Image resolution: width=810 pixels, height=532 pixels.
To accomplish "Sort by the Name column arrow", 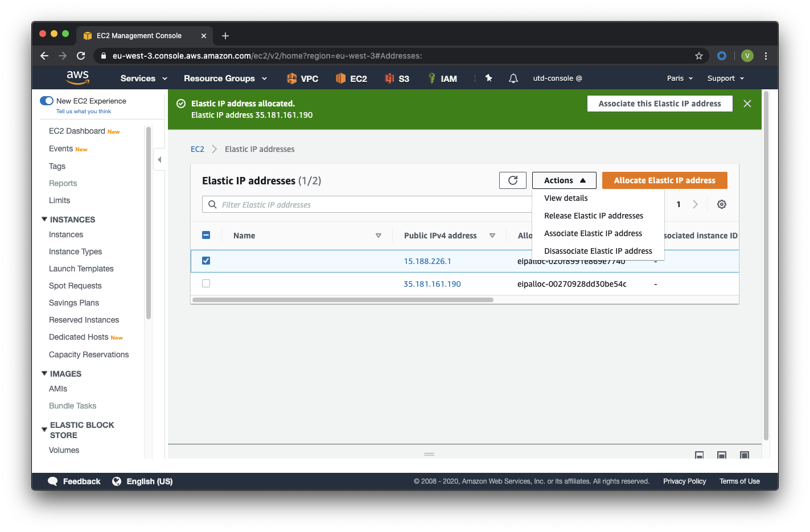I will click(x=379, y=236).
